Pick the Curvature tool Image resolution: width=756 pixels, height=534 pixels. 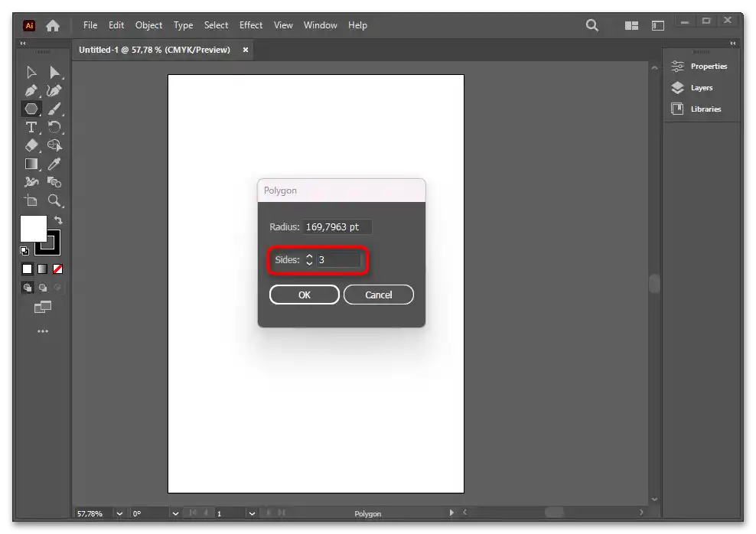[54, 90]
